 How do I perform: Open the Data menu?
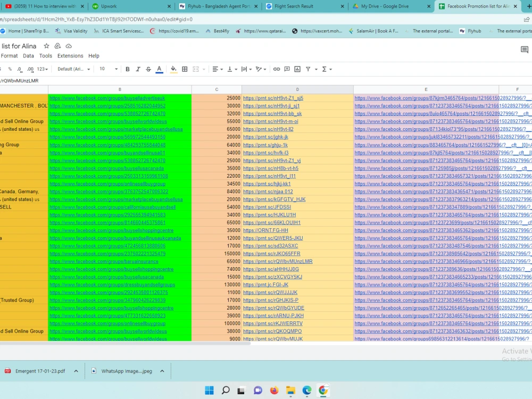28,56
